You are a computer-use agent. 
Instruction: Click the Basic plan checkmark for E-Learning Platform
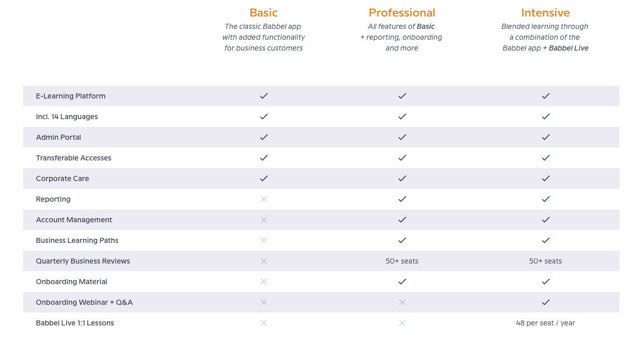coord(264,96)
